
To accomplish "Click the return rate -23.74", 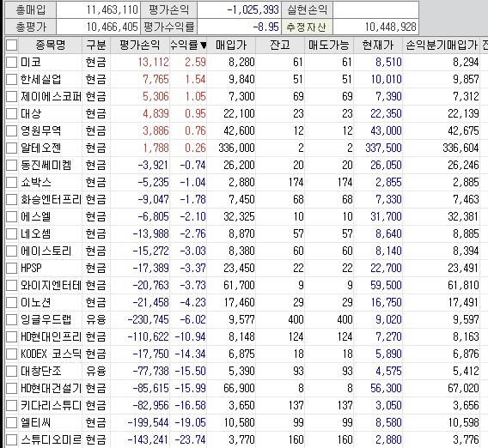I will [190, 440].
